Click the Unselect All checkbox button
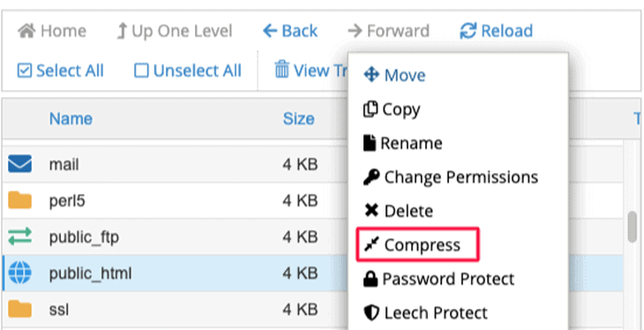 coord(188,71)
